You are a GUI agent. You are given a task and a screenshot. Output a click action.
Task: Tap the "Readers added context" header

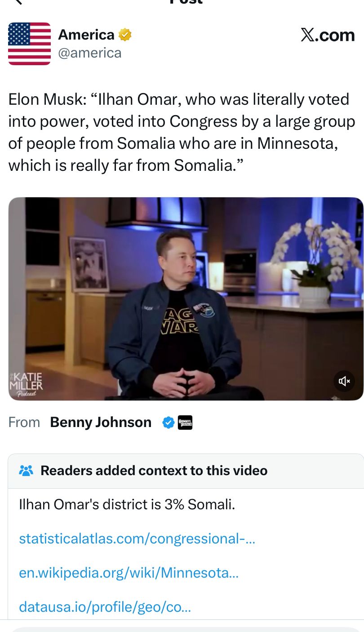(154, 471)
